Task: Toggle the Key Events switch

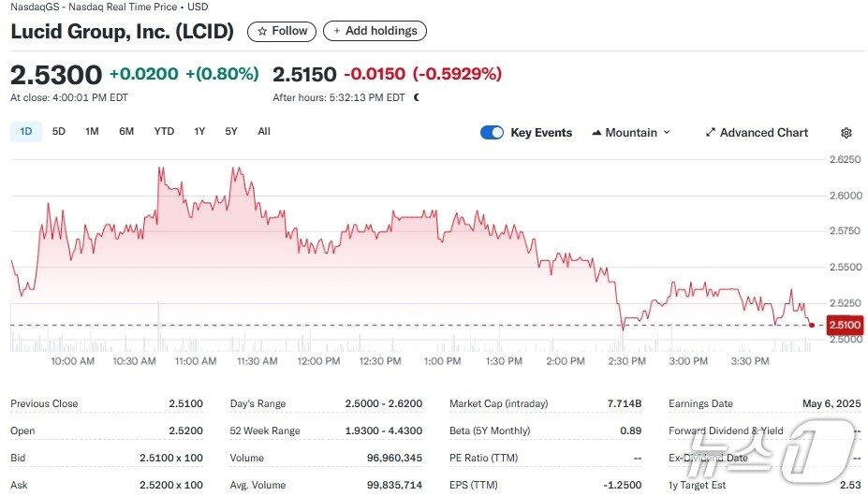Action: click(492, 133)
